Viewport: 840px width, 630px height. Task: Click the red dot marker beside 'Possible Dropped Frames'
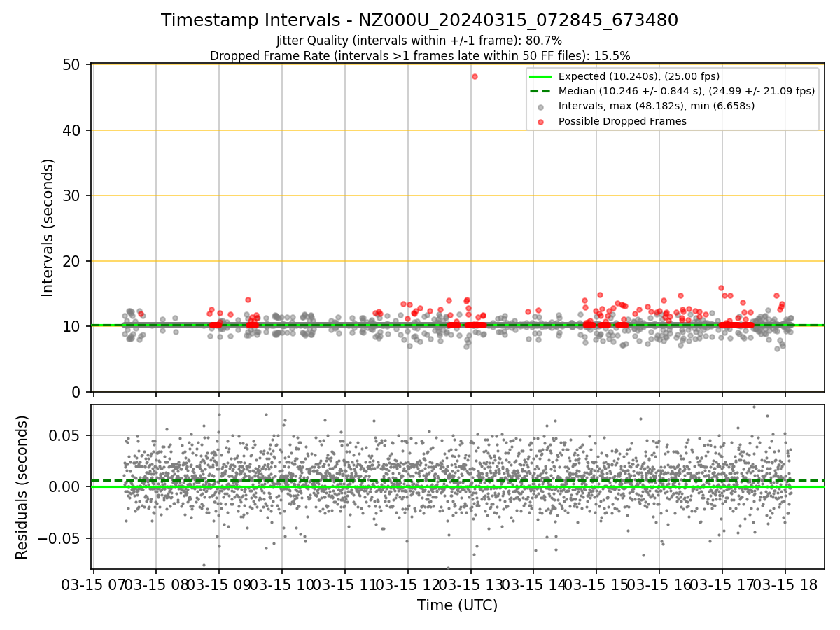click(x=540, y=122)
